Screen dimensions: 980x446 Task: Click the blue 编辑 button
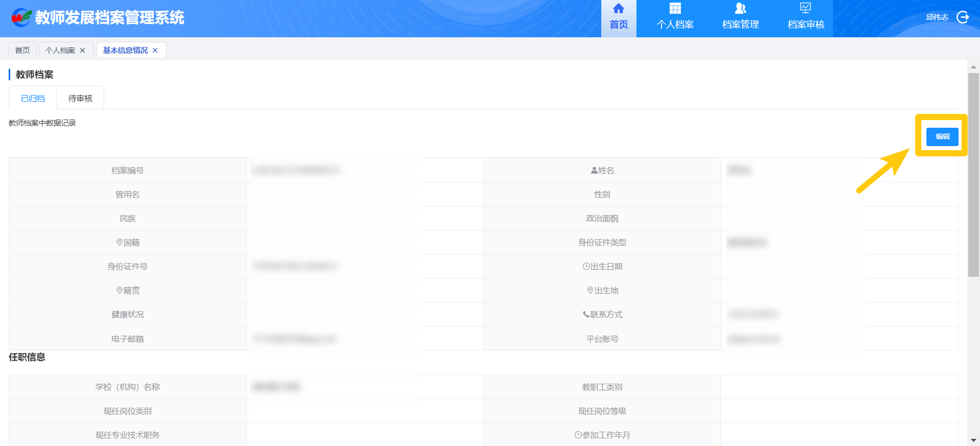click(x=942, y=136)
